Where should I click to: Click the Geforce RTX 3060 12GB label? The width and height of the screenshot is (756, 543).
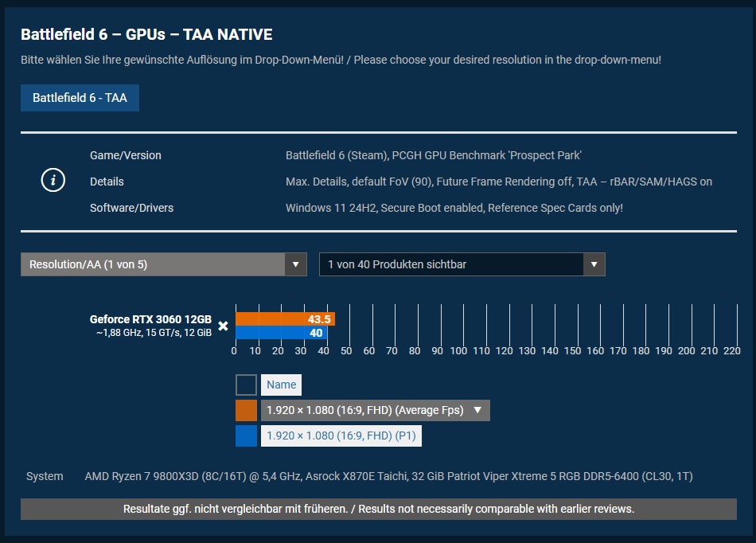coord(150,319)
